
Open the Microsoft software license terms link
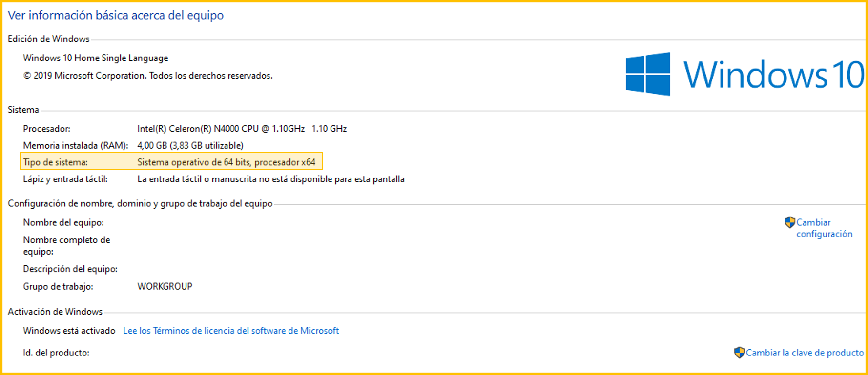231,331
